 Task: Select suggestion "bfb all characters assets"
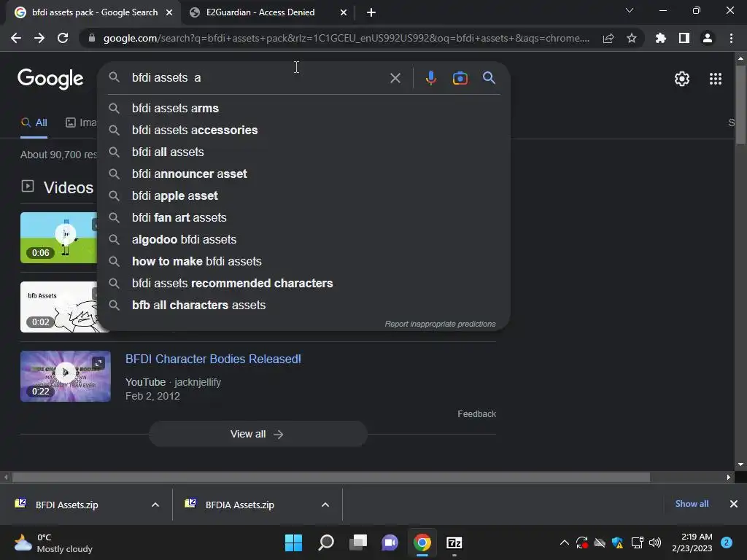pos(304,306)
